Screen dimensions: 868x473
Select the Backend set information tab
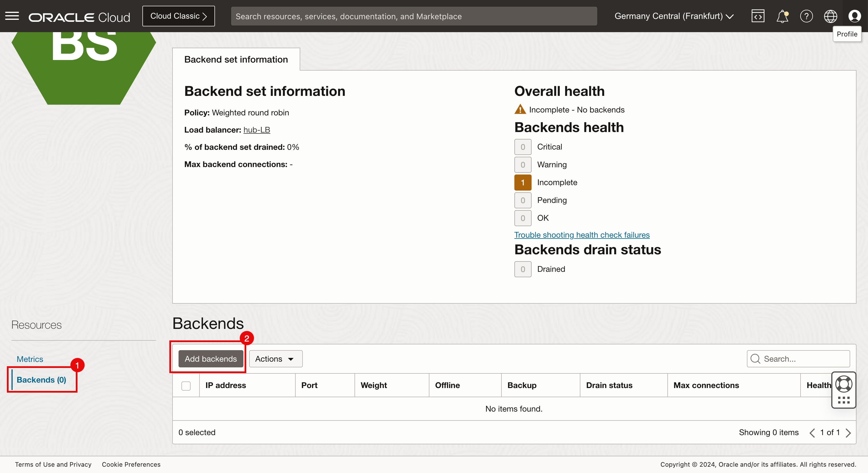pyautogui.click(x=236, y=59)
